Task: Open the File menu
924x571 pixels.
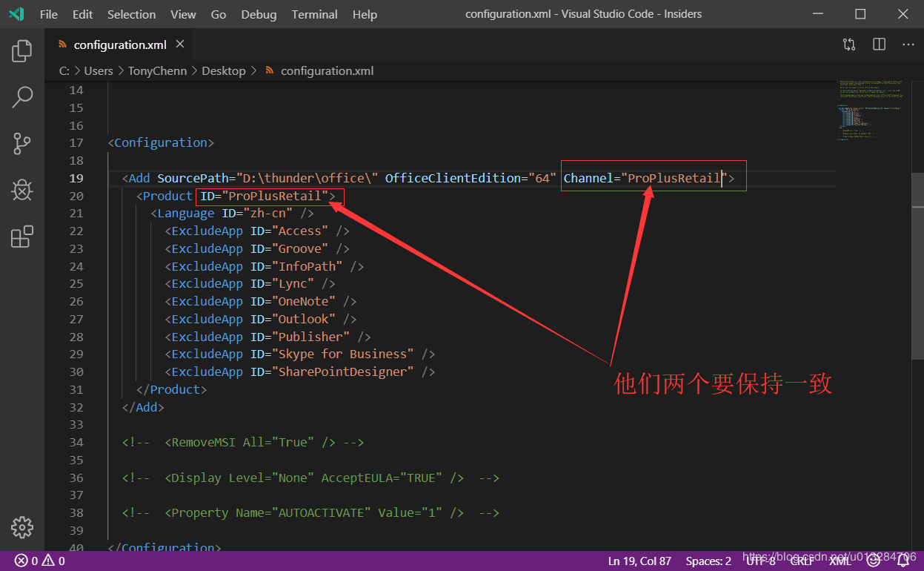Action: click(x=48, y=14)
